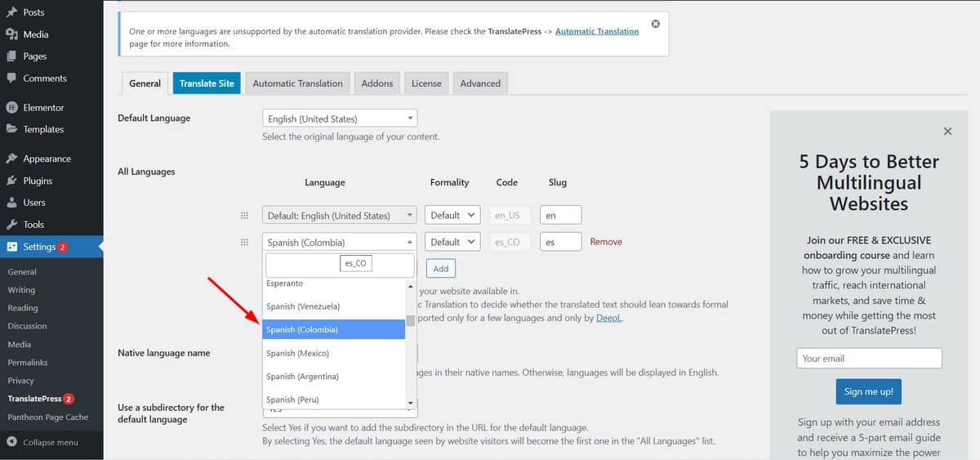Grab the drag handle for Spanish row
This screenshot has height=460, width=980.
[244, 242]
